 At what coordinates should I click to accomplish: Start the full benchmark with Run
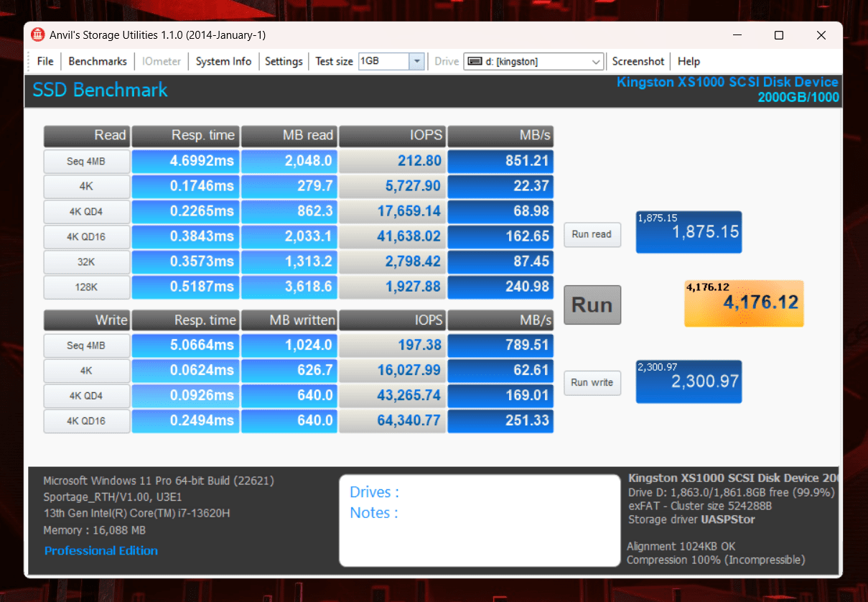(x=592, y=305)
